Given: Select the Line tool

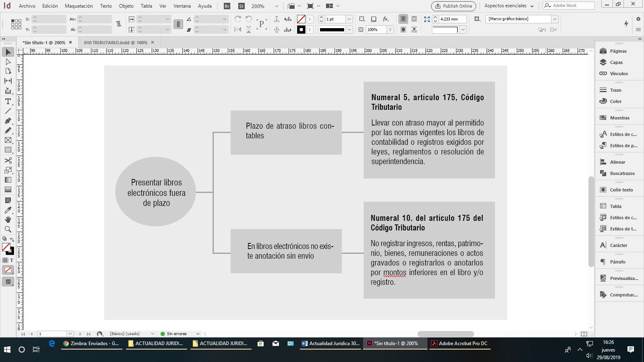Looking at the screenshot, I should click(8, 111).
